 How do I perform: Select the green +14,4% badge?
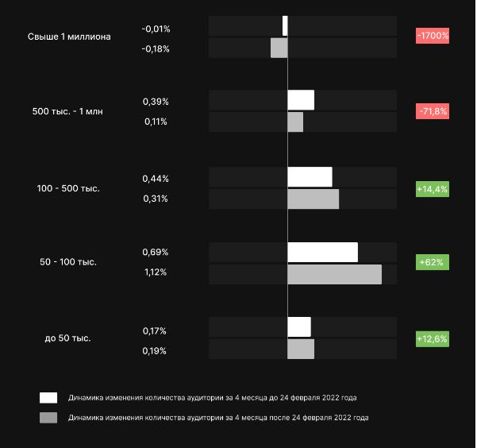tap(433, 189)
